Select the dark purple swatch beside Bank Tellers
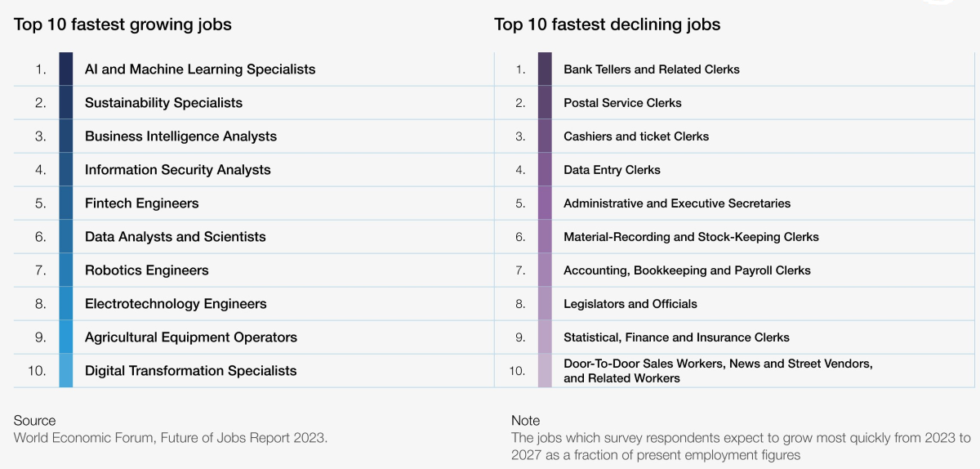980x469 pixels. (x=545, y=69)
